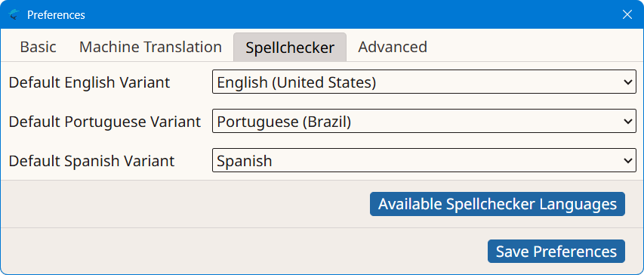Open the Default Spanish Variant dropdown
This screenshot has height=275, width=644.
click(x=424, y=160)
